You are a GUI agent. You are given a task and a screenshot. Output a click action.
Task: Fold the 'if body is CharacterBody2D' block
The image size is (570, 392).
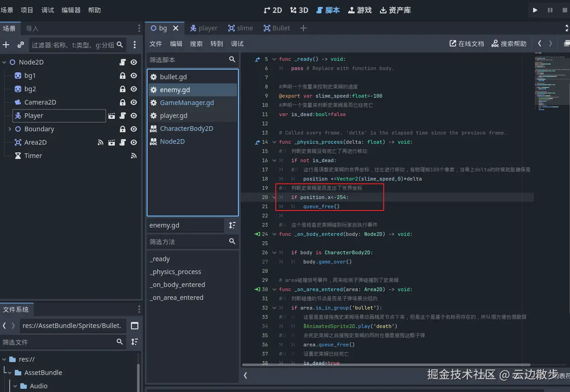(x=274, y=252)
